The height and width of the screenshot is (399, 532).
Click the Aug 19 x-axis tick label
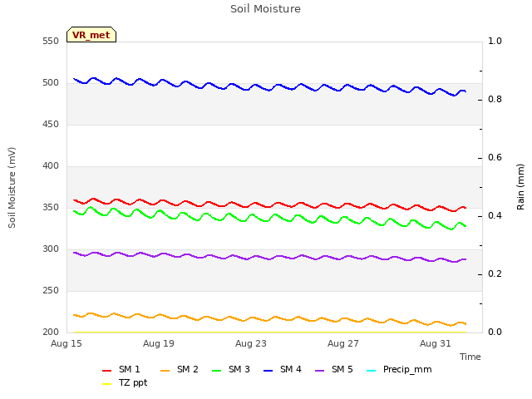159,343
